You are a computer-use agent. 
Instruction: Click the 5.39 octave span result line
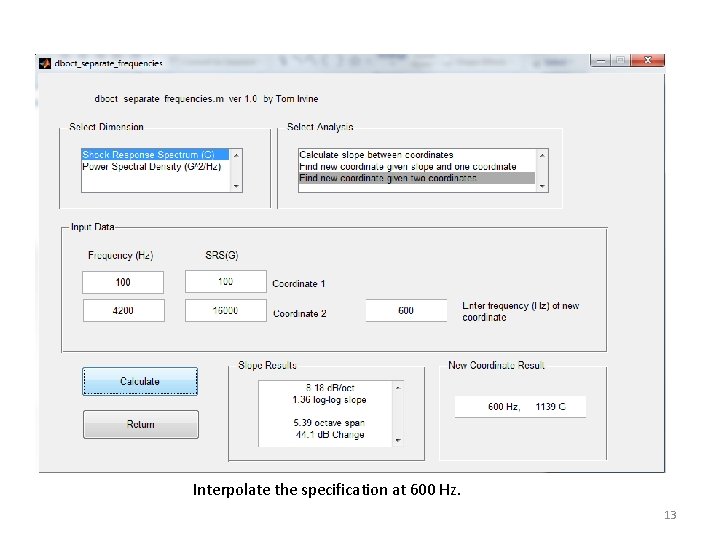point(329,422)
